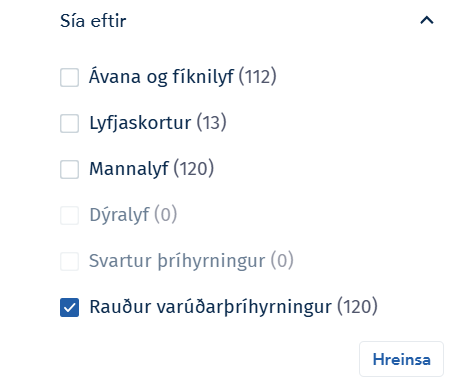Click the Svartur þríhyrningur checkbox
463x379 pixels.
[x=69, y=261]
